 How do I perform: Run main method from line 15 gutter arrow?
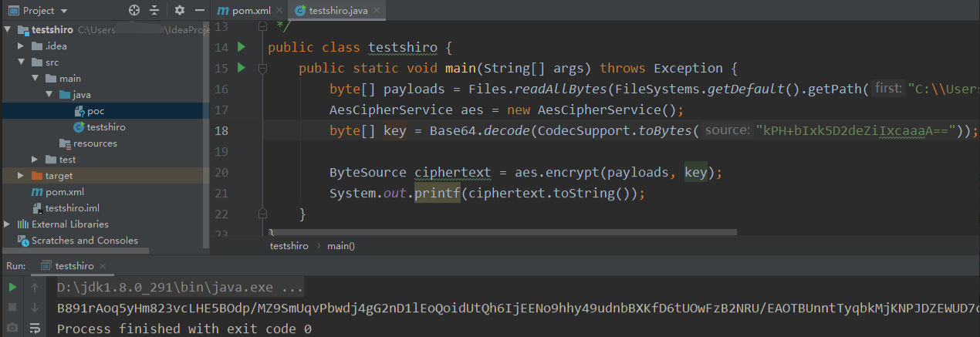click(x=241, y=68)
